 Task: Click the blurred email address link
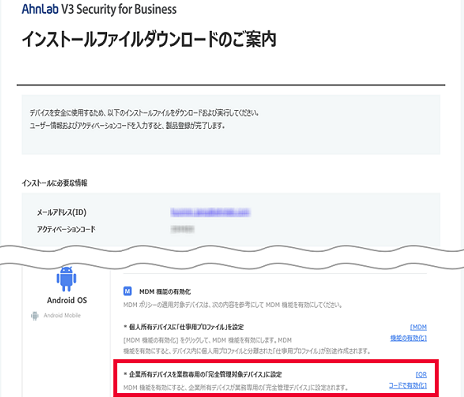click(x=210, y=212)
